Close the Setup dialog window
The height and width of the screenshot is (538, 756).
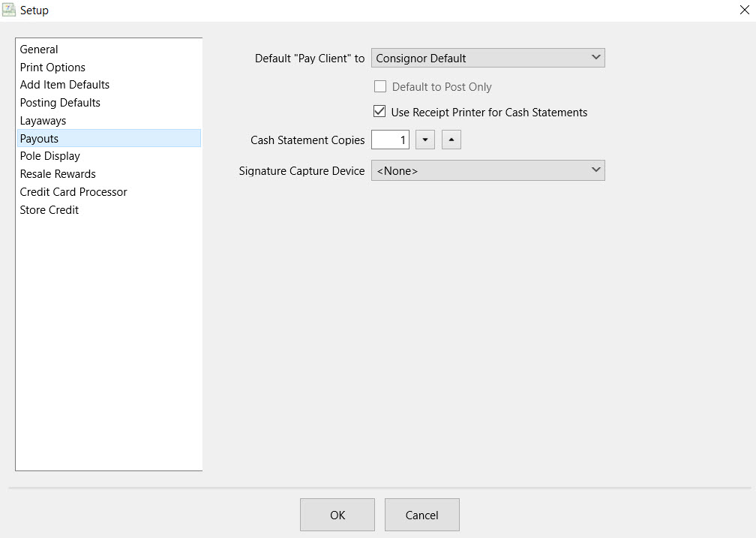pos(744,11)
